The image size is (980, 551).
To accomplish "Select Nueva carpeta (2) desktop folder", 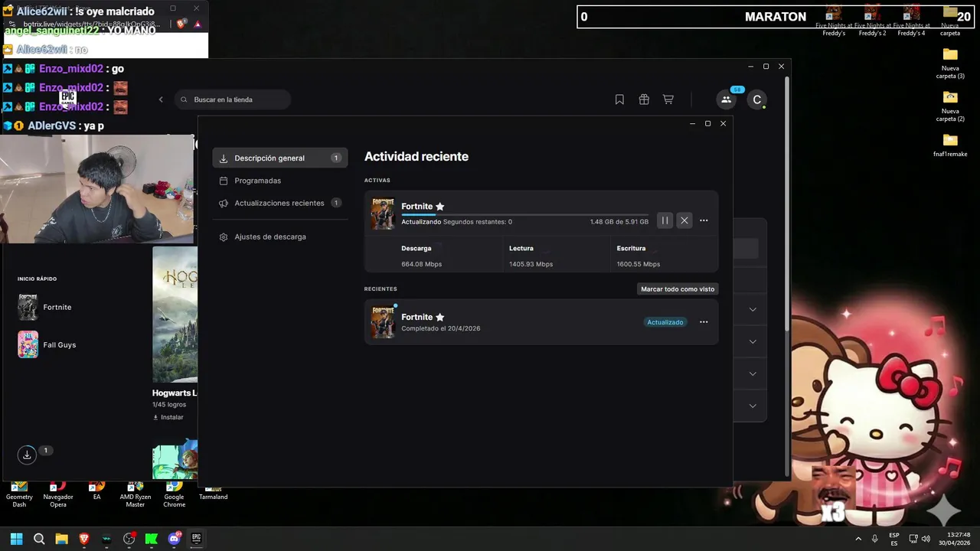I will click(x=950, y=106).
